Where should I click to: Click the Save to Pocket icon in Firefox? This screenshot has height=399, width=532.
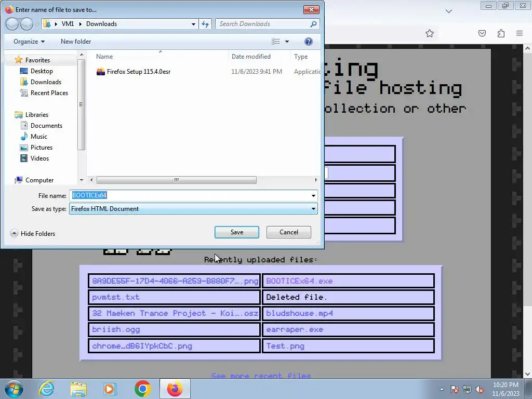(482, 33)
